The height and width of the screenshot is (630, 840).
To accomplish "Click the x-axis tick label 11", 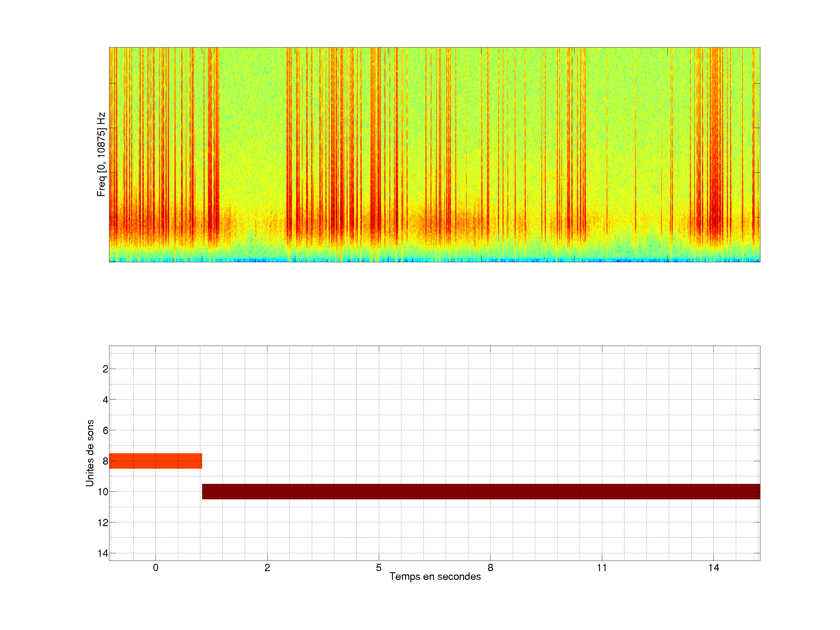I will click(601, 568).
